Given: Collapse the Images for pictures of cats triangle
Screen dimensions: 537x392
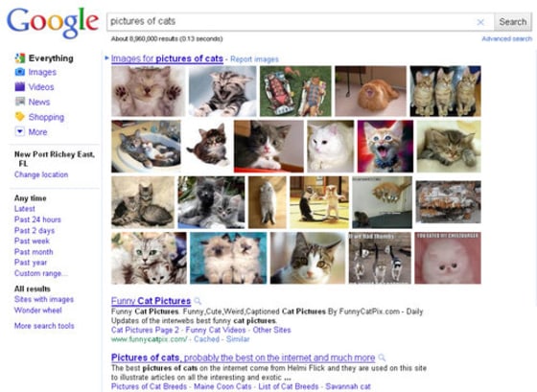Looking at the screenshot, I should (106, 58).
